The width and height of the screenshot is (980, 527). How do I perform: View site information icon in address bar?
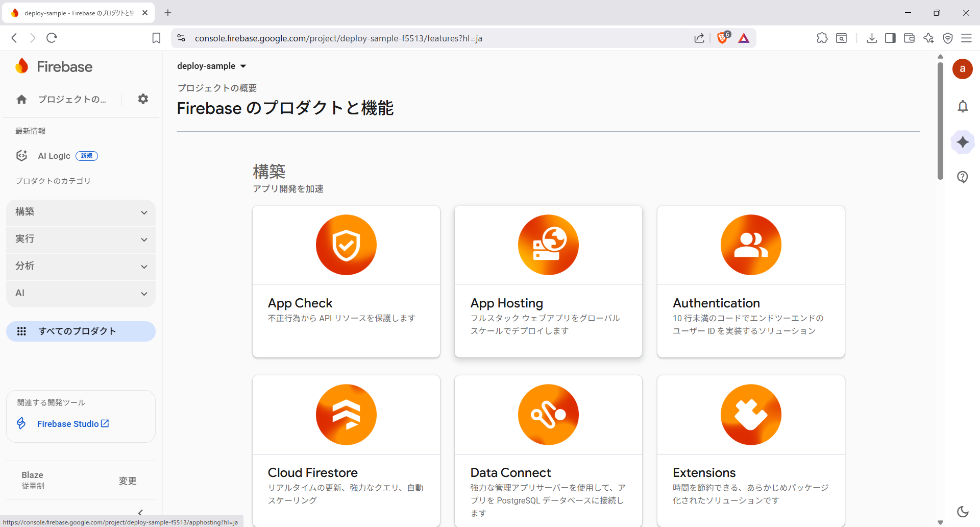pyautogui.click(x=181, y=38)
